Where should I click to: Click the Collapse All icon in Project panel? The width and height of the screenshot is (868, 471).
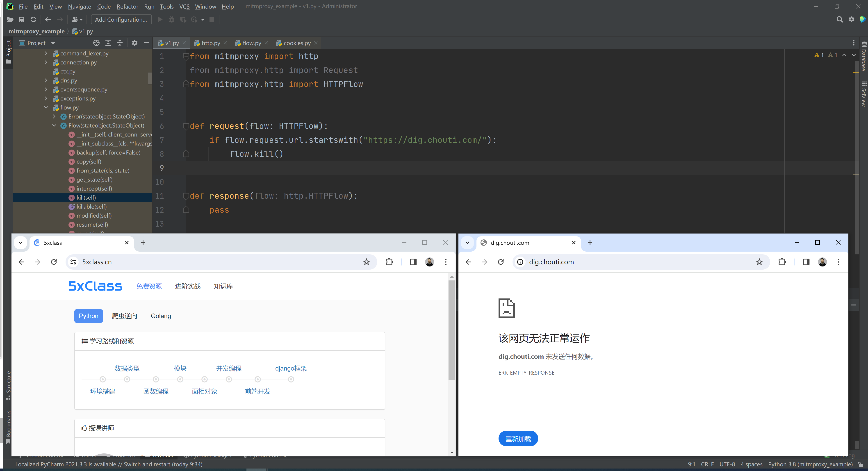click(120, 43)
